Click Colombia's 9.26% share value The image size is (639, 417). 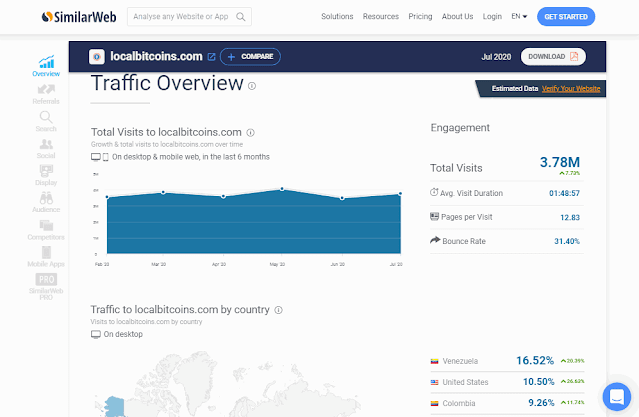(x=541, y=403)
